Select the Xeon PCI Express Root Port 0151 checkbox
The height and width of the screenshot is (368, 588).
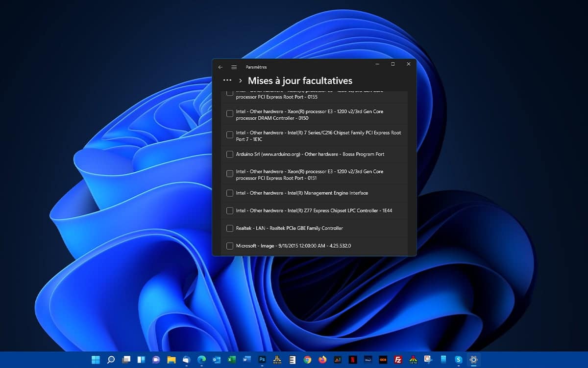230,174
